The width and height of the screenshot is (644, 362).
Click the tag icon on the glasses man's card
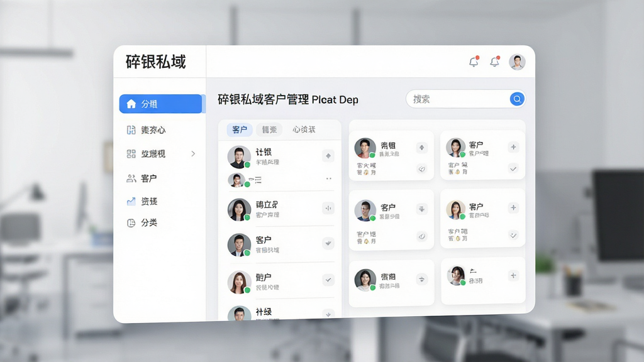[x=422, y=236]
